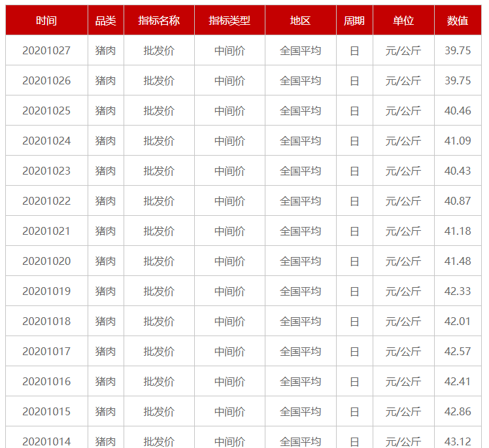This screenshot has height=448, width=489.
Task: Select the date cell 20201025
Action: coord(46,111)
